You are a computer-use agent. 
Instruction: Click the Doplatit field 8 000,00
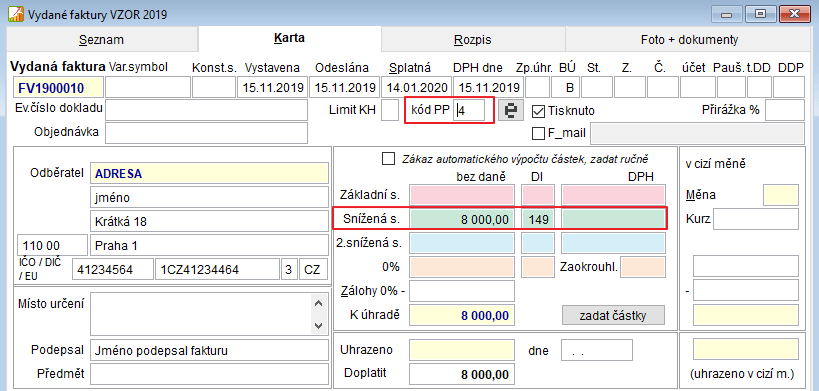(x=462, y=374)
